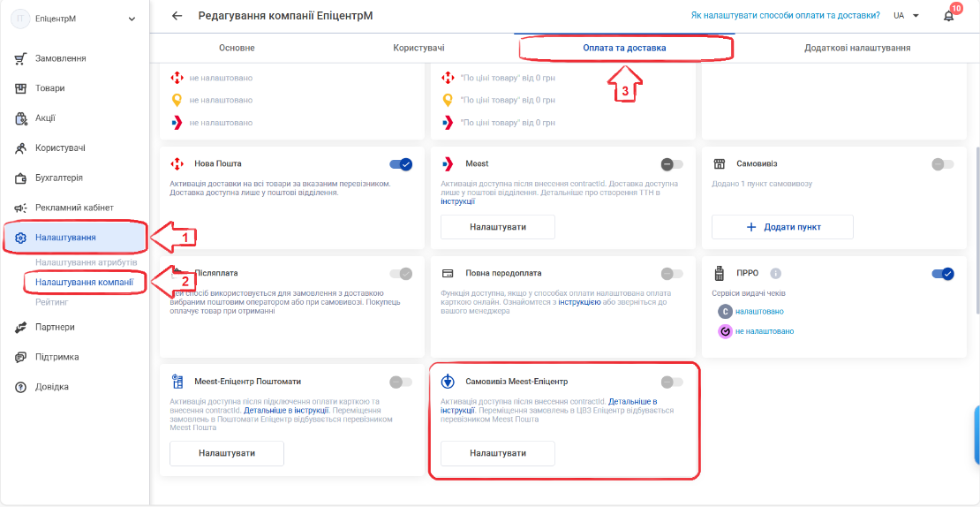980x507 pixels.
Task: Click the Партнери handshake icon
Action: [20, 327]
